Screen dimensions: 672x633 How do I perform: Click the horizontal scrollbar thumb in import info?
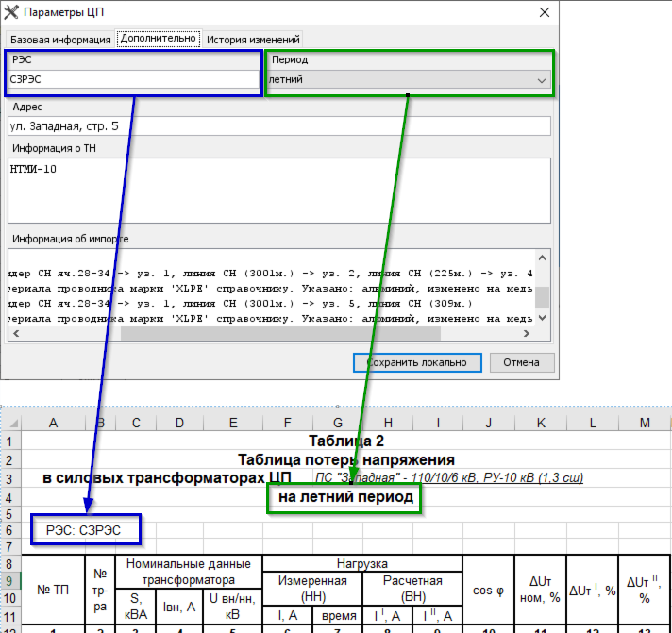(280, 333)
